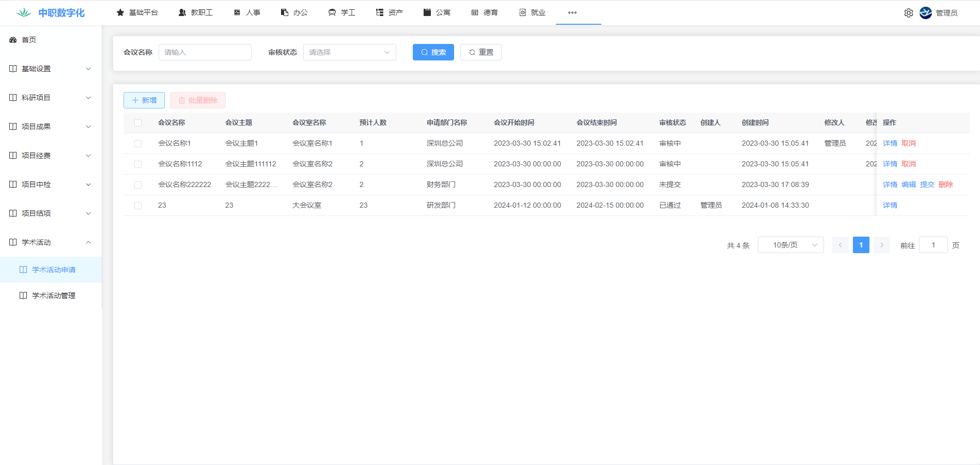Open the 审核状态 dropdown
Screen dimensions: 980x465
click(x=349, y=52)
